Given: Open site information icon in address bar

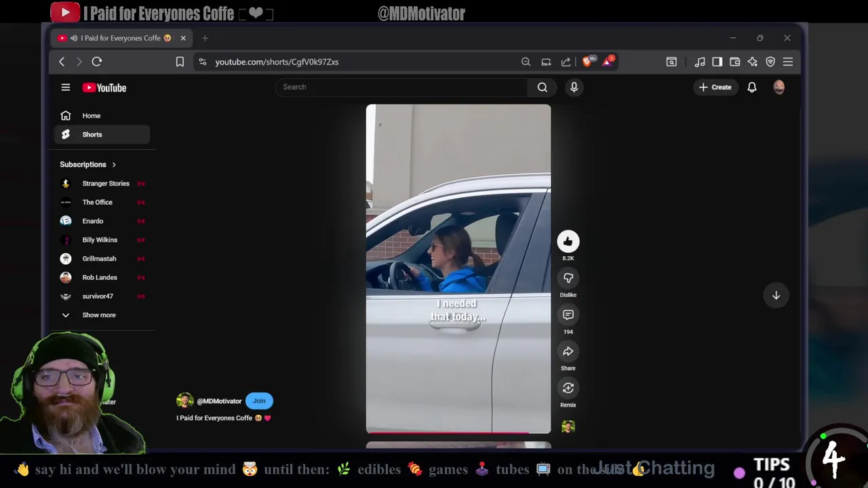Looking at the screenshot, I should point(202,62).
